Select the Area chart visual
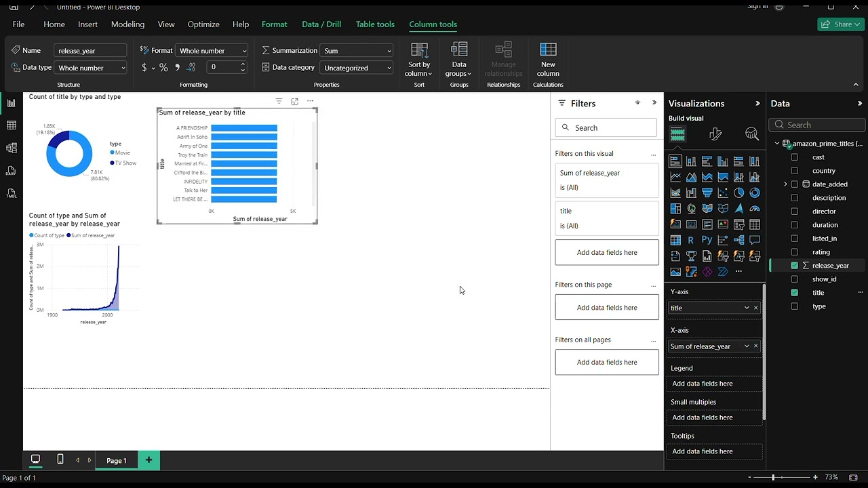868x488 pixels. (691, 177)
